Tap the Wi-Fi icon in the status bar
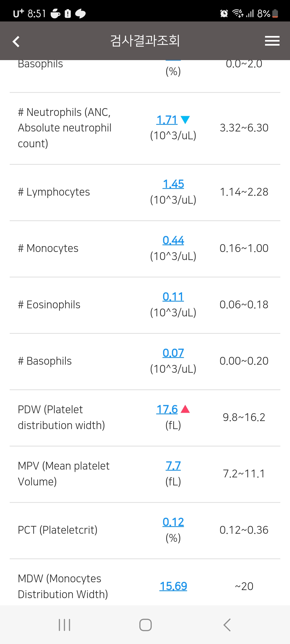The image size is (290, 644). click(x=238, y=13)
